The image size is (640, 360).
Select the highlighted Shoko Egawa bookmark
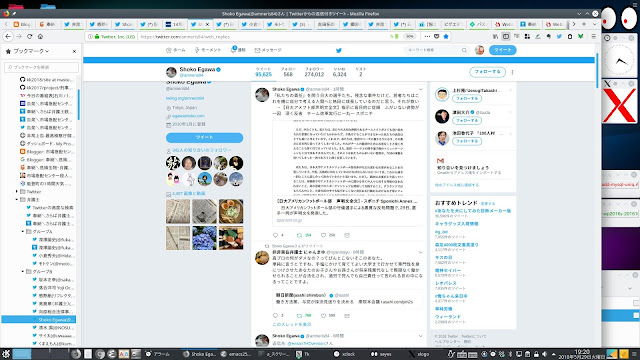[39, 320]
